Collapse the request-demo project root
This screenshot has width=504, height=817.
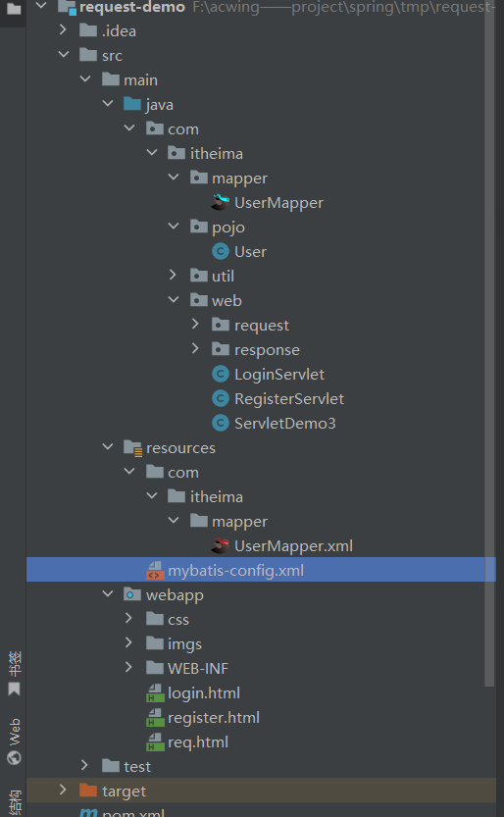41,6
